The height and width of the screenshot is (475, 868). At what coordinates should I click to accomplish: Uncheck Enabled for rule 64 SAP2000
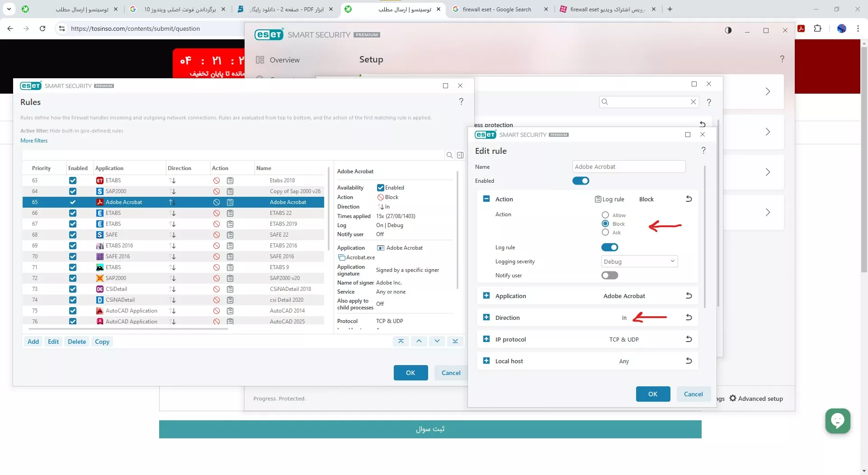coord(73,191)
